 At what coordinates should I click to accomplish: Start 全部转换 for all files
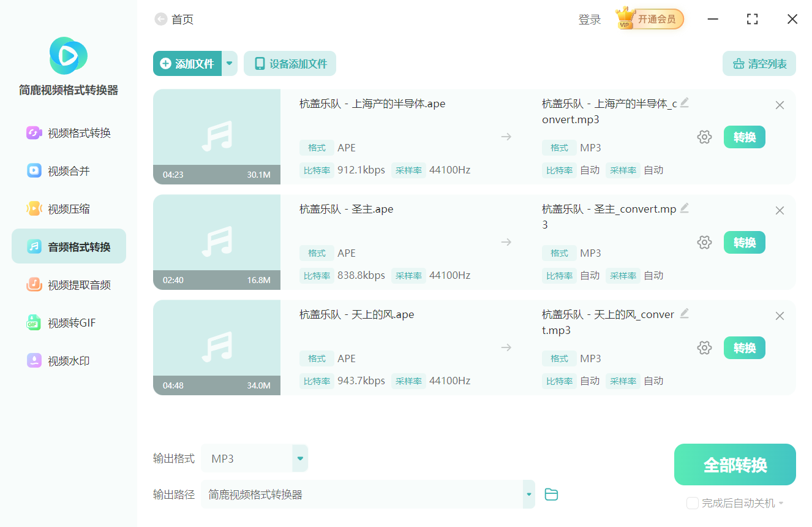(x=734, y=464)
